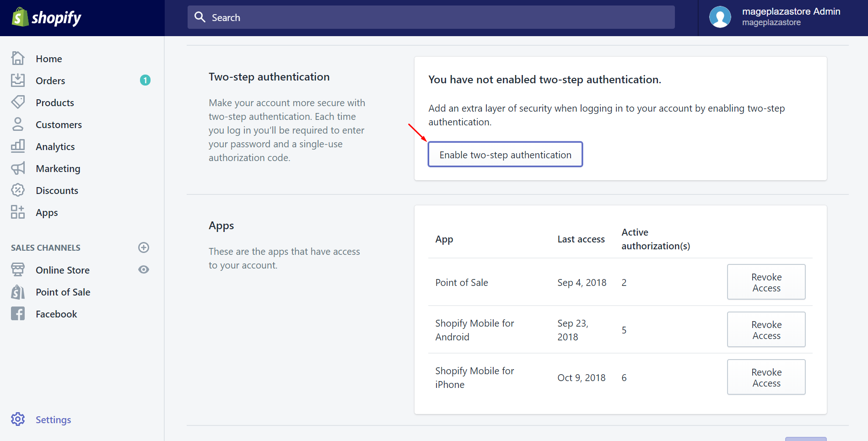Image resolution: width=868 pixels, height=441 pixels.
Task: Click the 'Oct 9, 2018' date cell
Action: pos(582,377)
